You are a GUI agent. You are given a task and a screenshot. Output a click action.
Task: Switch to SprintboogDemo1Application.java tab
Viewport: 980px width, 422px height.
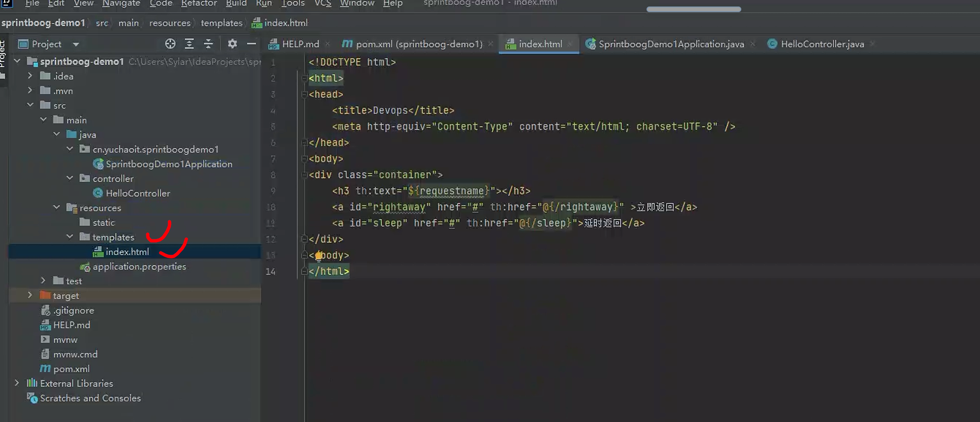pos(670,44)
